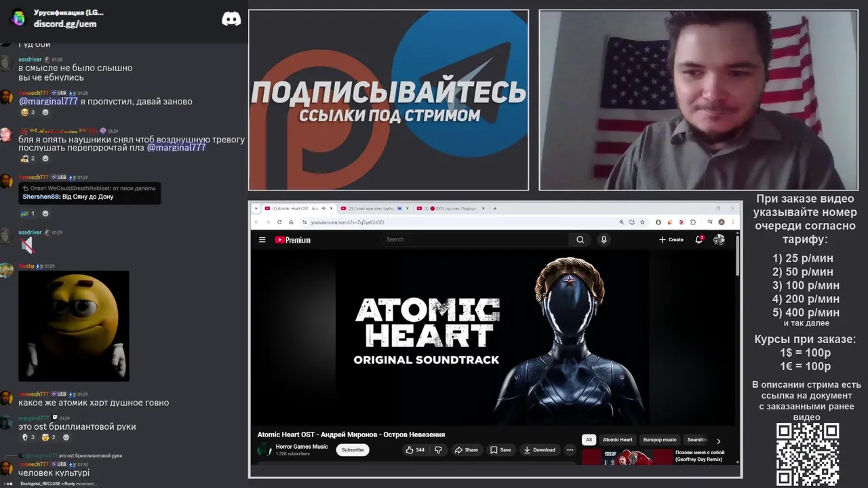Click the browser address bar URL
Screen dimensions: 868x488
coord(348,222)
